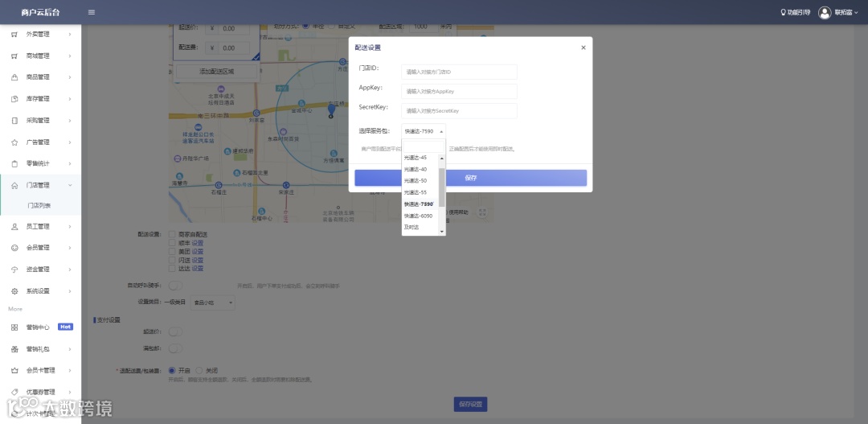868x424 pixels.
Task: Click the 优惠券管理 tag icon
Action: [14, 392]
